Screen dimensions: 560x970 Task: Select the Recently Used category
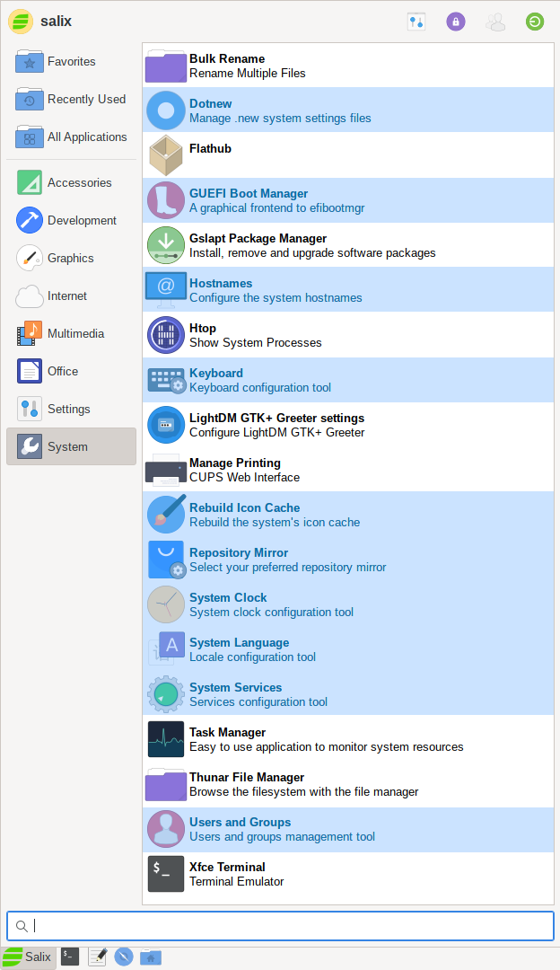71,100
